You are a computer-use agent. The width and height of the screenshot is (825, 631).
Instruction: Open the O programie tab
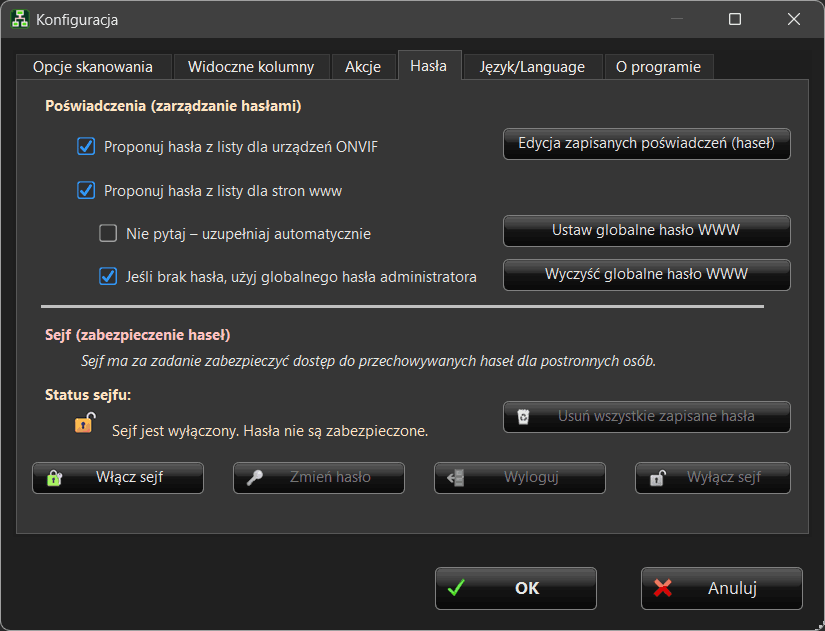pos(658,67)
